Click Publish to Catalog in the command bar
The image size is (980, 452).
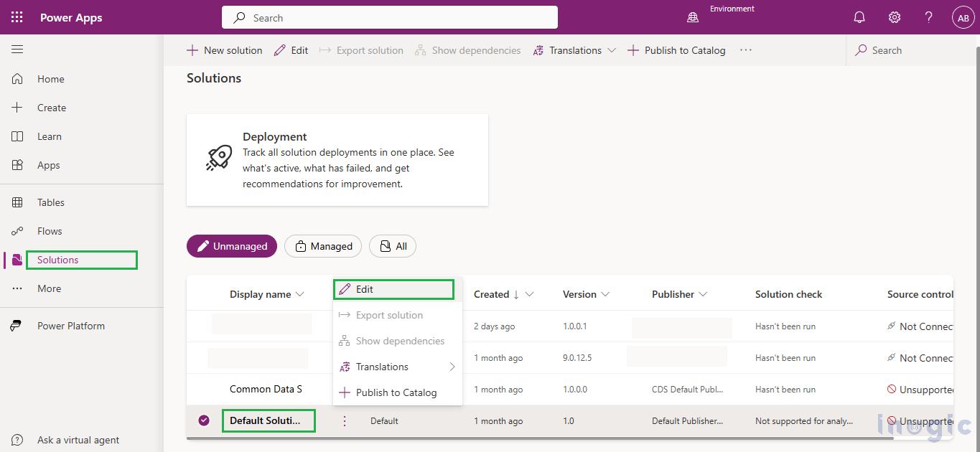click(x=677, y=50)
